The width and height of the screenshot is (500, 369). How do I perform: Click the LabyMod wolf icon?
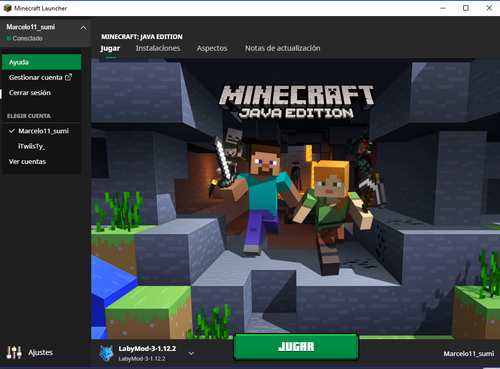106,353
